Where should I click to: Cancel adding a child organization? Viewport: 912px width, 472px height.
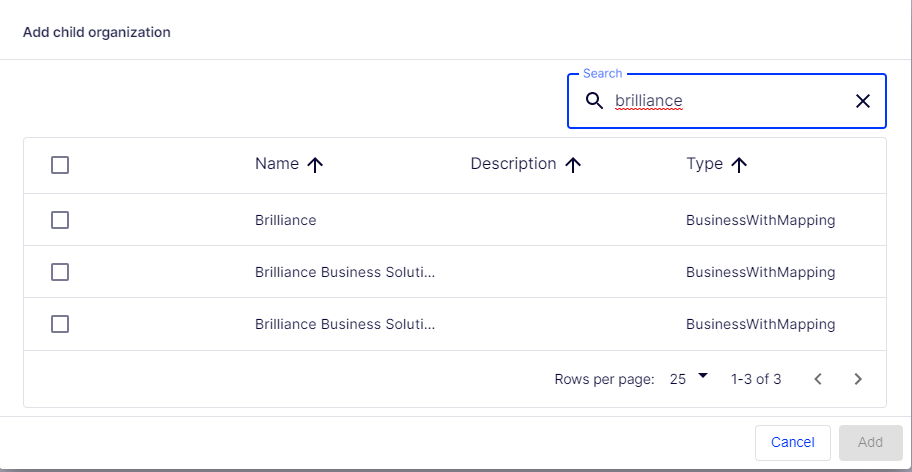pyautogui.click(x=792, y=442)
